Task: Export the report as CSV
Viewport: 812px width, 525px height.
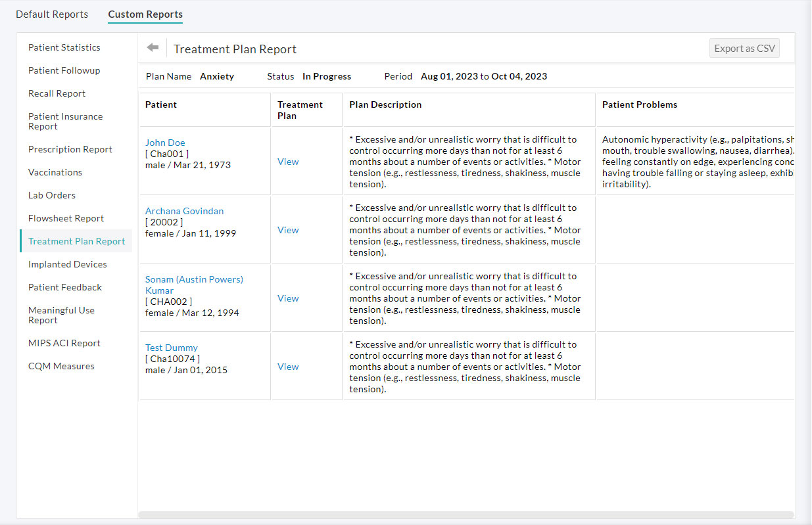Action: pyautogui.click(x=744, y=47)
